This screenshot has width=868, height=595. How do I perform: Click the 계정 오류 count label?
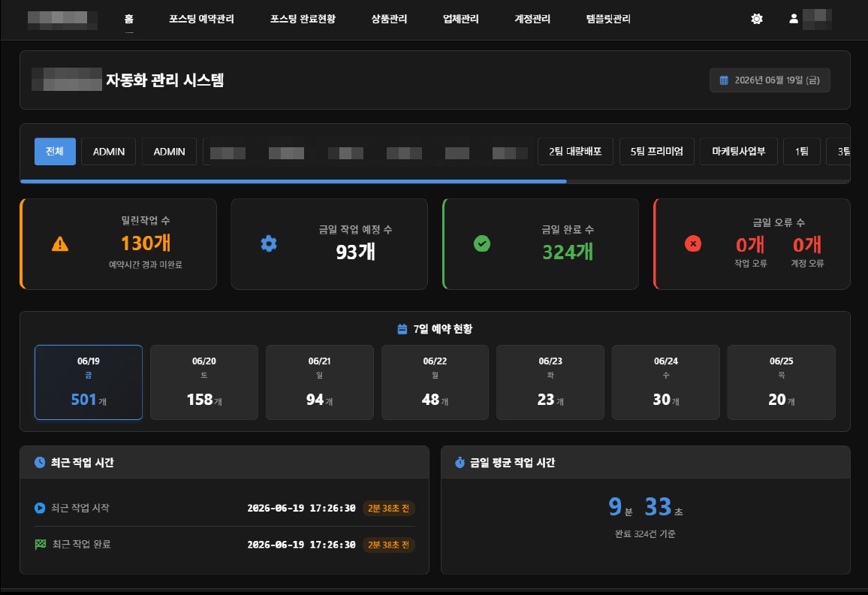[x=807, y=263]
